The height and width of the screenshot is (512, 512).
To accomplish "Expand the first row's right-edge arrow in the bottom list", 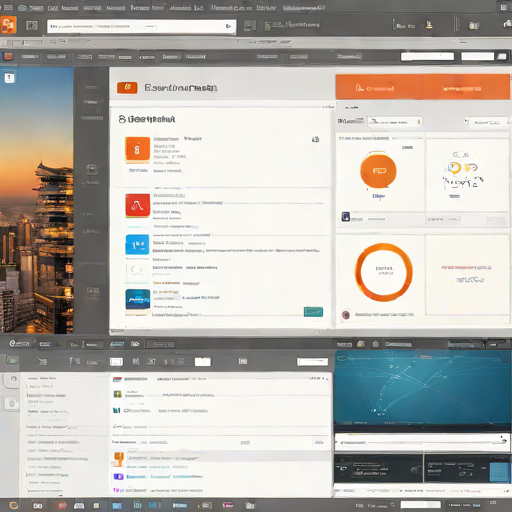I will click(x=323, y=379).
